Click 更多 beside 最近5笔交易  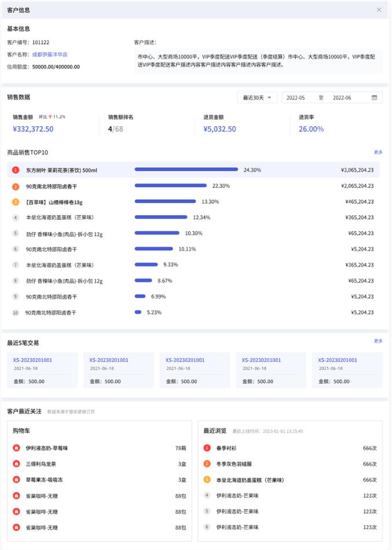[378, 341]
